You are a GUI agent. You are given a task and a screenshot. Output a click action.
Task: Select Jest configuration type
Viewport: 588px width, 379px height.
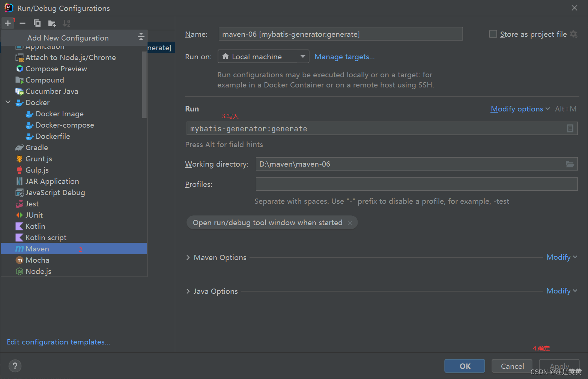click(x=74, y=204)
